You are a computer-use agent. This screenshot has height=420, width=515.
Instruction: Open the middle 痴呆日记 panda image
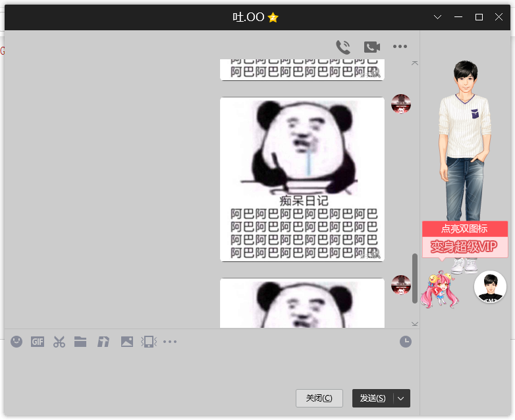click(302, 179)
